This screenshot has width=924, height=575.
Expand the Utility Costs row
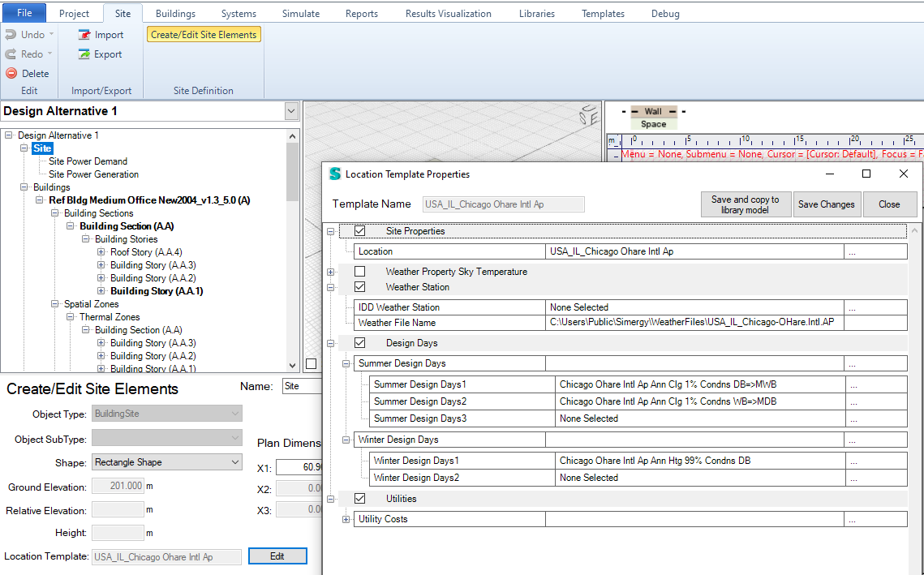[346, 520]
